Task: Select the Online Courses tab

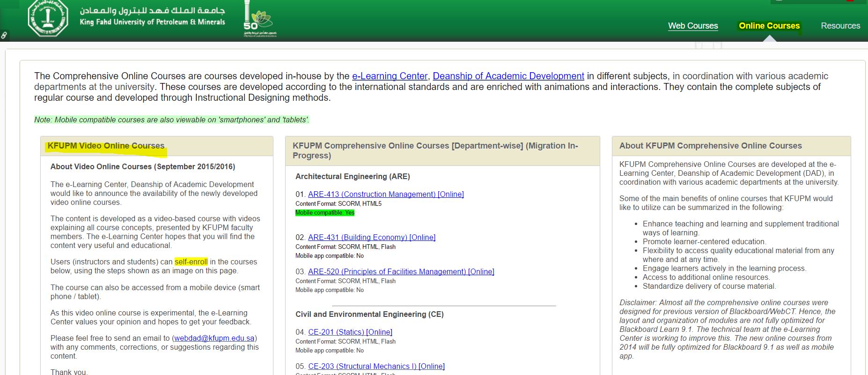Action: (x=769, y=26)
